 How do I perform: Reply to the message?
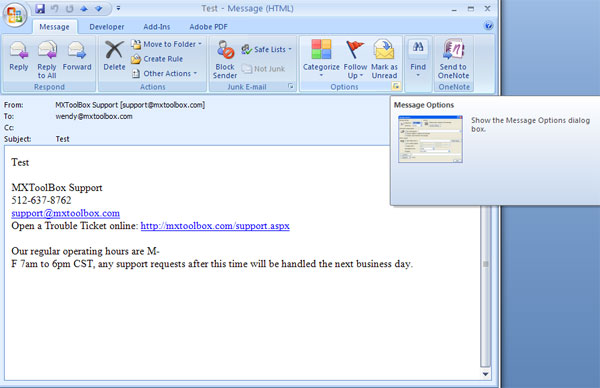pyautogui.click(x=19, y=56)
